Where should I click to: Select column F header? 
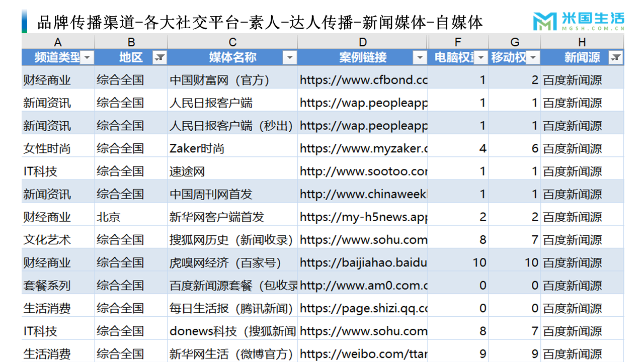click(458, 42)
